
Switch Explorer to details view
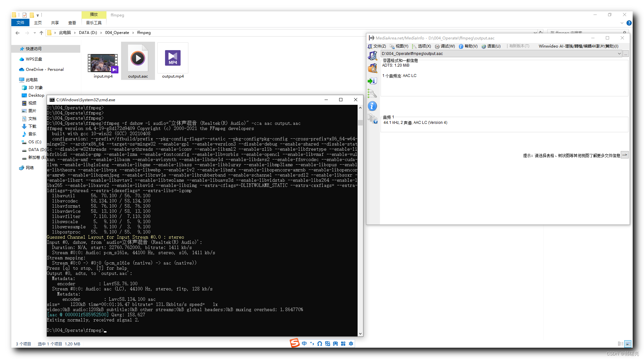620,344
